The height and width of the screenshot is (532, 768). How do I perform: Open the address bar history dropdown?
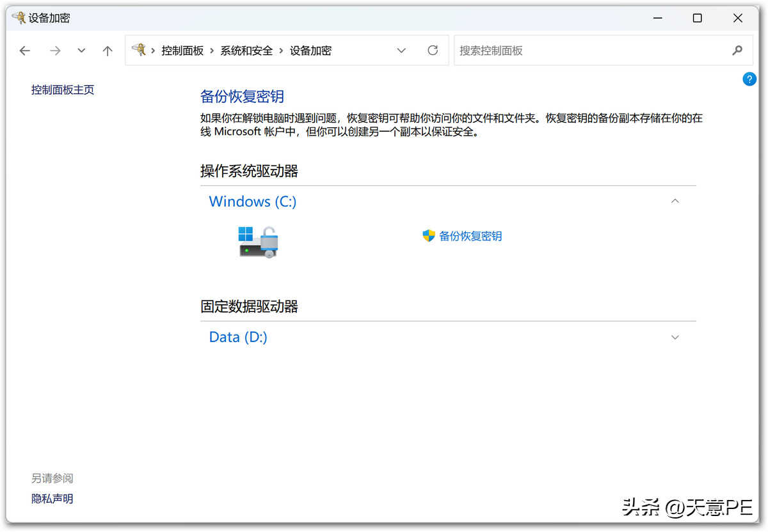pos(401,51)
